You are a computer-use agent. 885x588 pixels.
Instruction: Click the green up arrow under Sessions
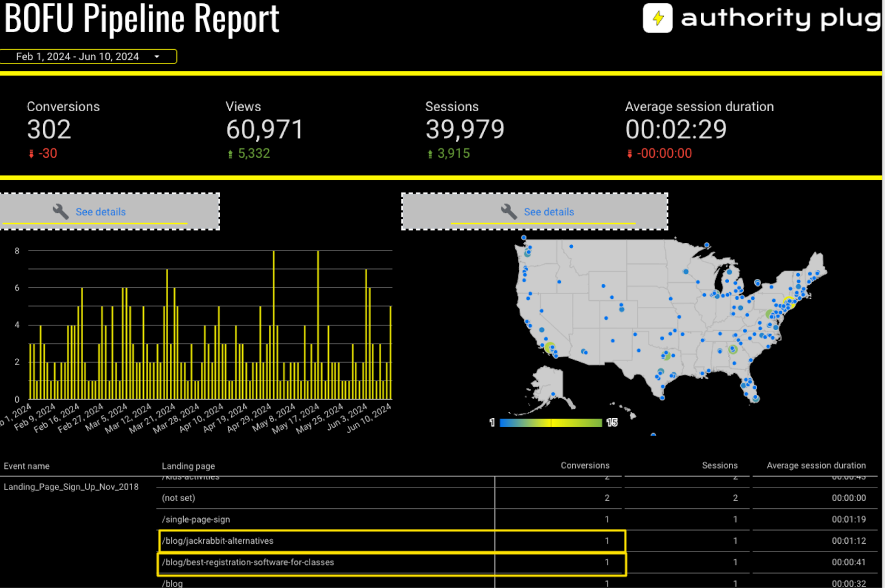coord(430,154)
